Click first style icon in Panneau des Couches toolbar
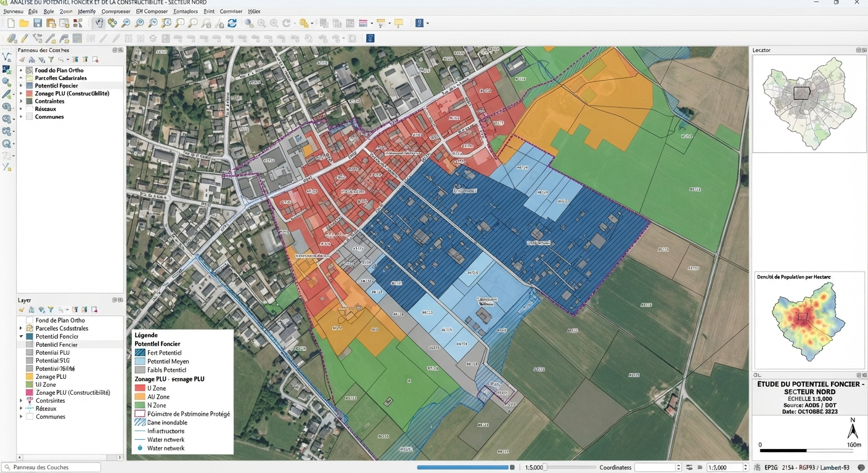This screenshot has width=868, height=473. tap(22, 60)
